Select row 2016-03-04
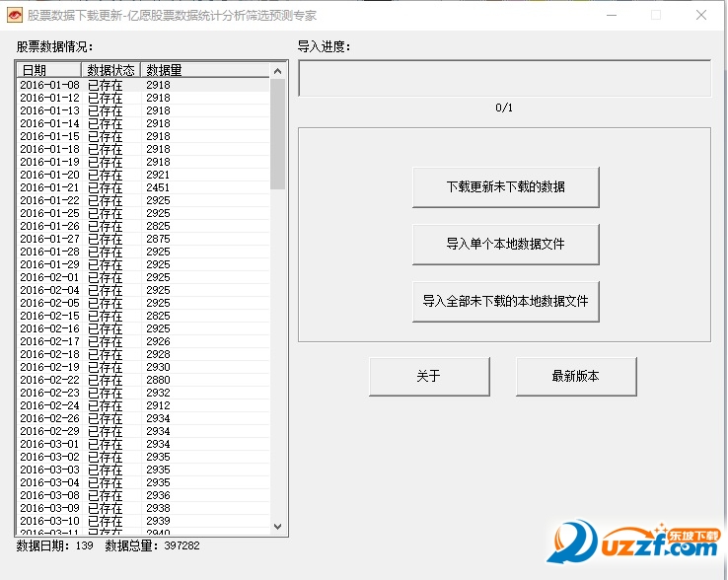The height and width of the screenshot is (580, 728). pyautogui.click(x=143, y=482)
